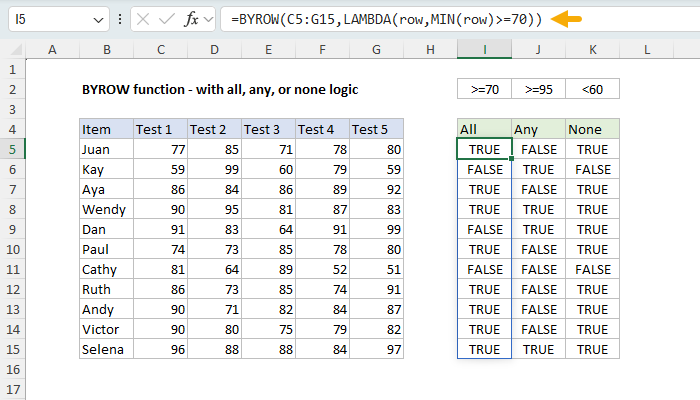Click Dan's Test 3 score 64

click(x=269, y=229)
